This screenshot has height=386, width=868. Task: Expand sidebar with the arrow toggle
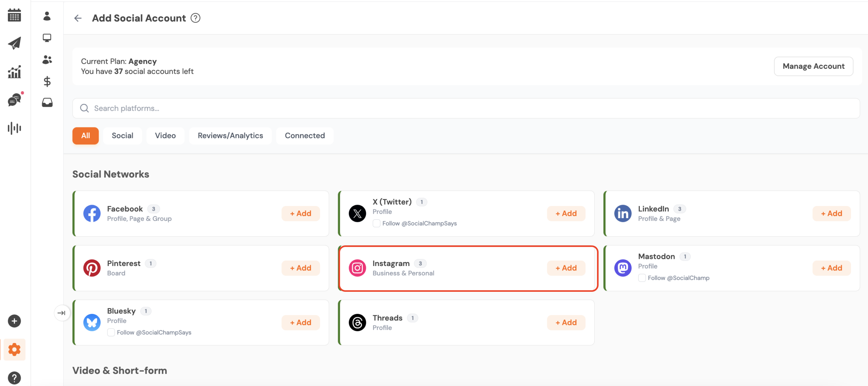[62, 313]
